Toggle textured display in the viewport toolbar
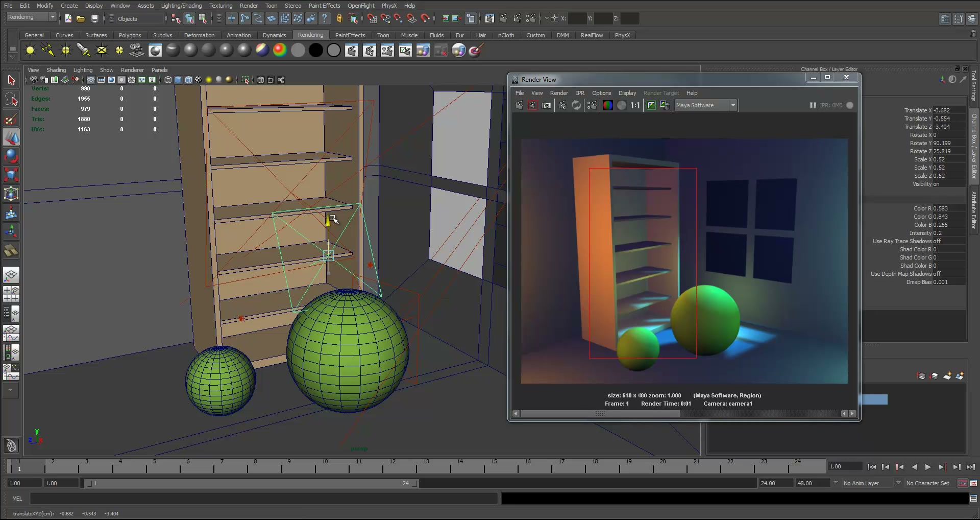Viewport: 980px width, 520px height. tap(198, 80)
